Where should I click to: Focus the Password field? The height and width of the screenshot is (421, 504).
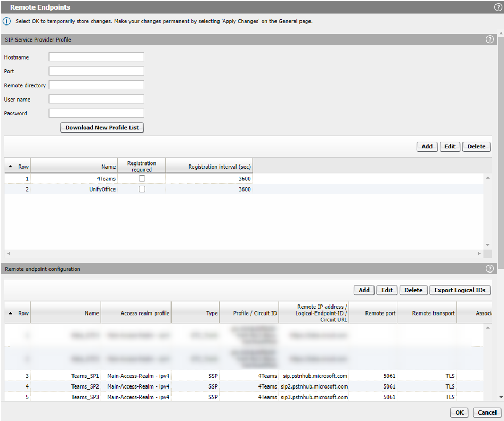tap(96, 113)
